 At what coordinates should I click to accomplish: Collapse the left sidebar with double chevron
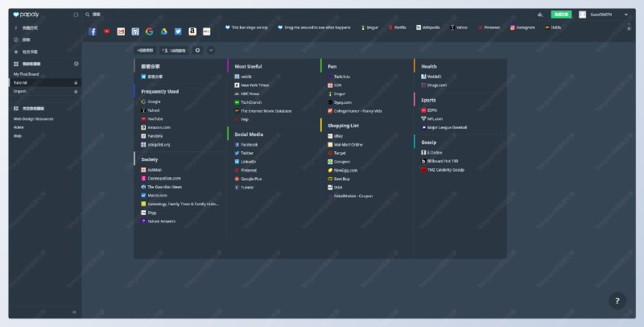click(74, 312)
